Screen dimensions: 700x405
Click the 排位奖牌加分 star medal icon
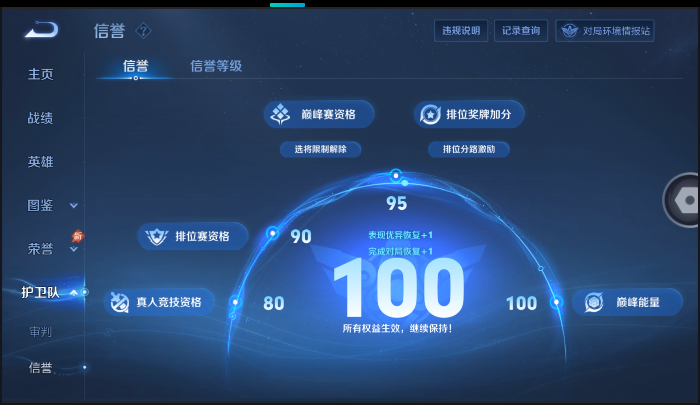(x=430, y=114)
